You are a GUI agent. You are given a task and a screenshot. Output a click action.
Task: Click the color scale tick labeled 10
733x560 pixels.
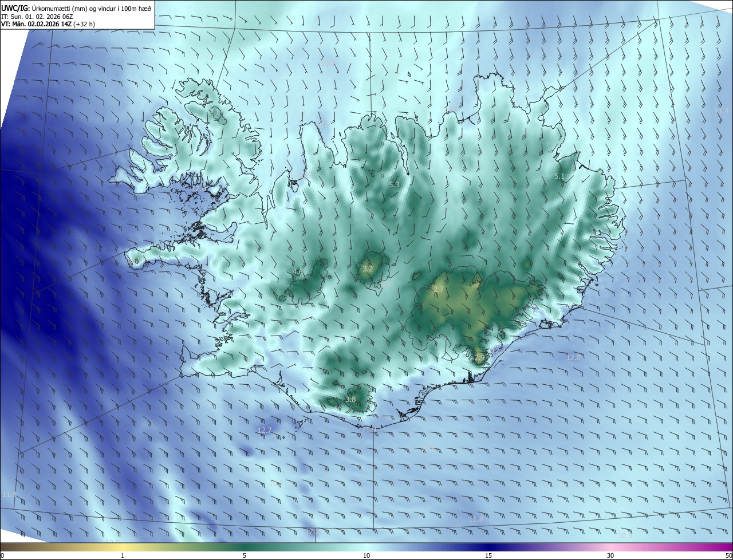click(x=366, y=555)
